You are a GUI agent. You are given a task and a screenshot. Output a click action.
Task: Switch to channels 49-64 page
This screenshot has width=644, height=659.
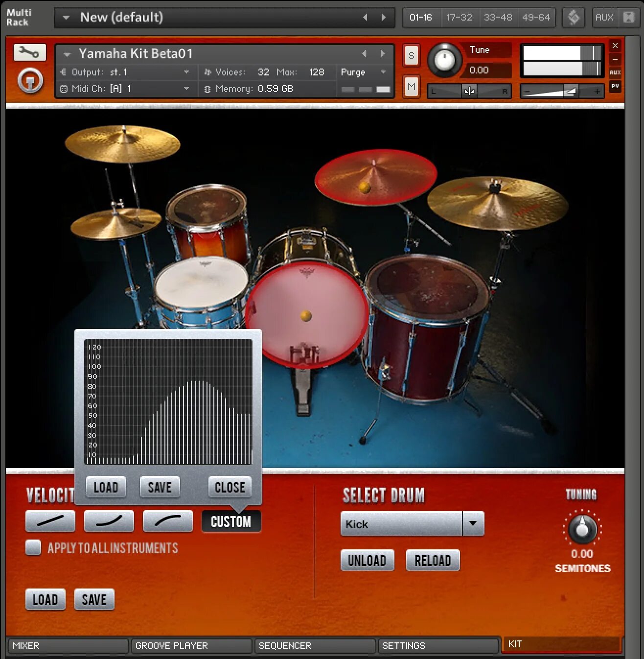(536, 17)
